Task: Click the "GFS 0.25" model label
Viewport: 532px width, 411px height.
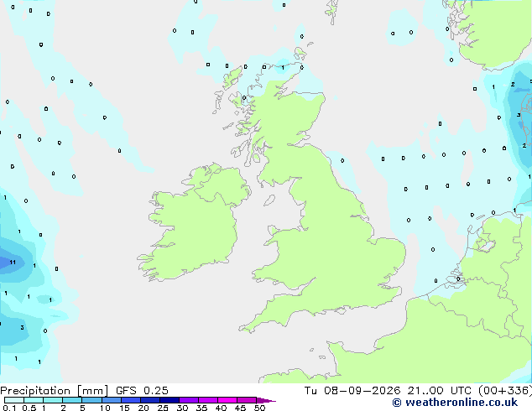Action: [142, 391]
